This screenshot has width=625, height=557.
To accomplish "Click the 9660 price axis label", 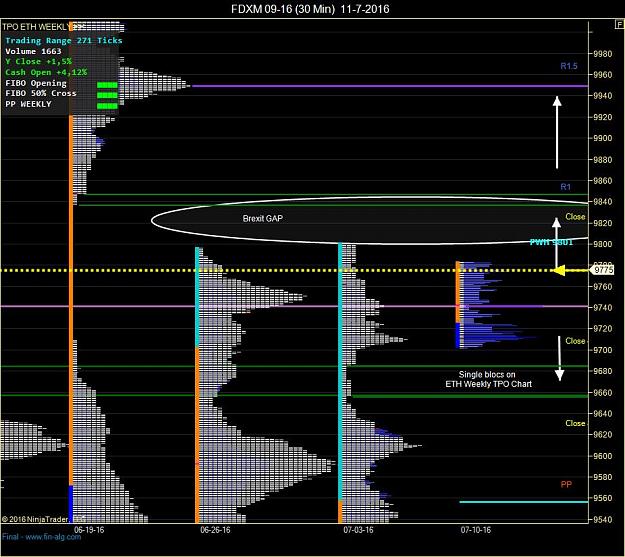I will point(603,393).
